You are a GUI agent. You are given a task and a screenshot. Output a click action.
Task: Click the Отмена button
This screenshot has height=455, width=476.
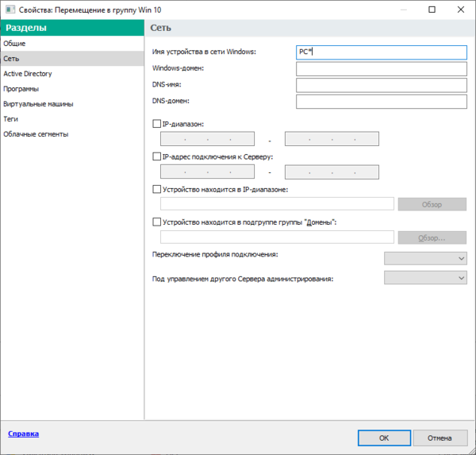(x=439, y=438)
